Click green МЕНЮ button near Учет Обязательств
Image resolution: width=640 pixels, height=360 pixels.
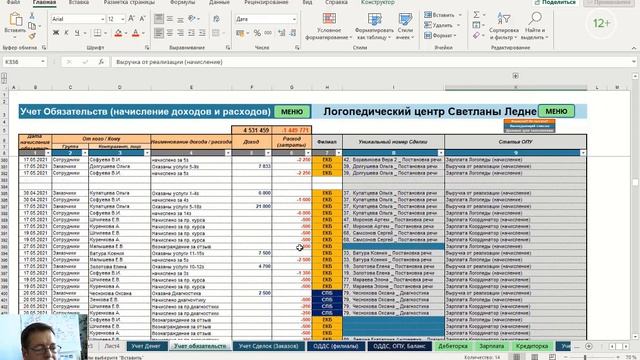click(292, 111)
